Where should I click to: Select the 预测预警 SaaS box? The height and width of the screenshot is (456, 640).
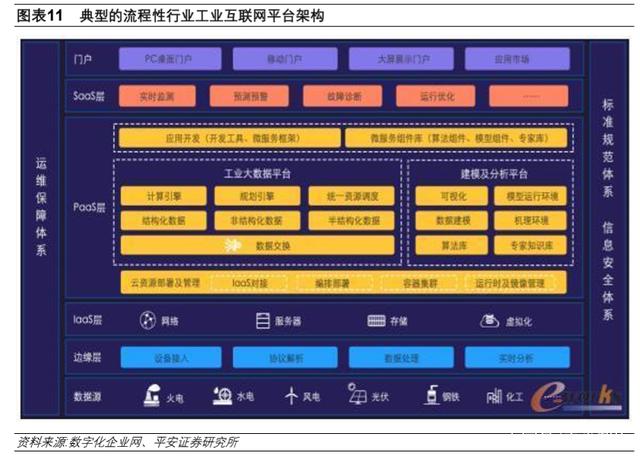249,96
